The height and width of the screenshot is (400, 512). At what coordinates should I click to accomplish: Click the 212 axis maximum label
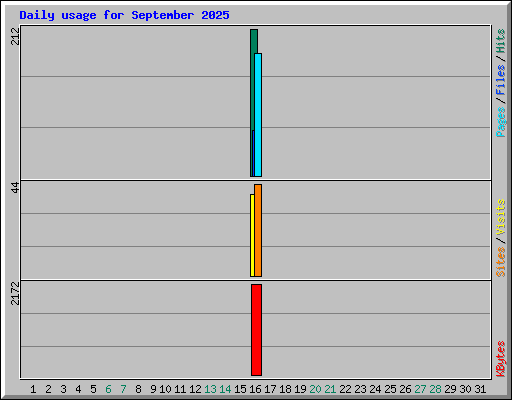pyautogui.click(x=15, y=36)
